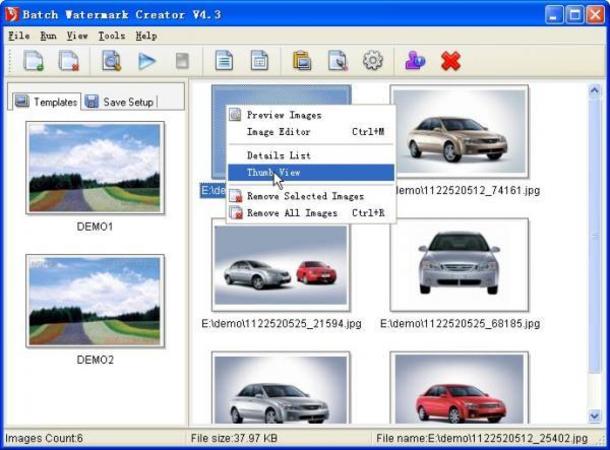Click the scrollbar down arrow

[x=594, y=416]
